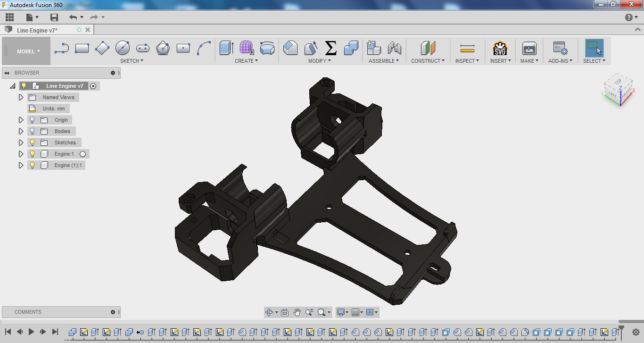Click the Create Form icon
Screen dimensions: 644x343
coord(247,48)
